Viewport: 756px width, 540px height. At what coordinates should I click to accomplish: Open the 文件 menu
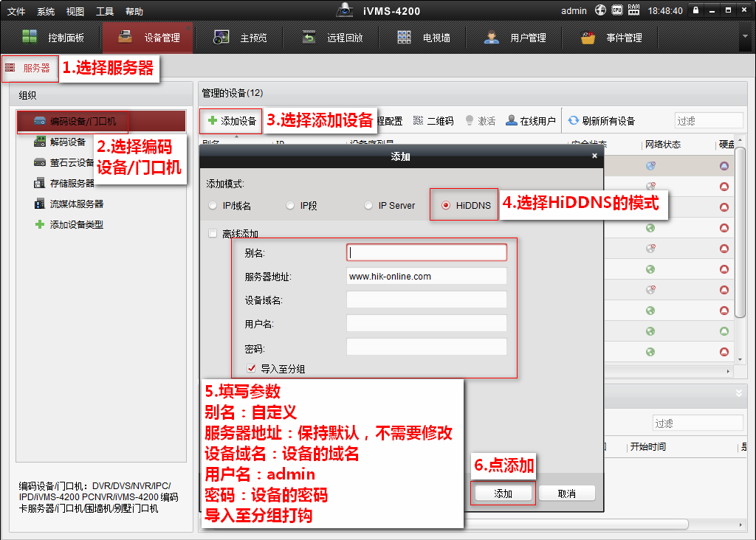coord(16,11)
